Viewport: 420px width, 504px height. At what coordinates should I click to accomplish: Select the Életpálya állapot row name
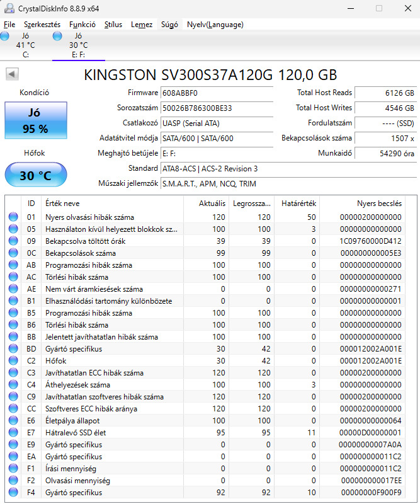72,421
